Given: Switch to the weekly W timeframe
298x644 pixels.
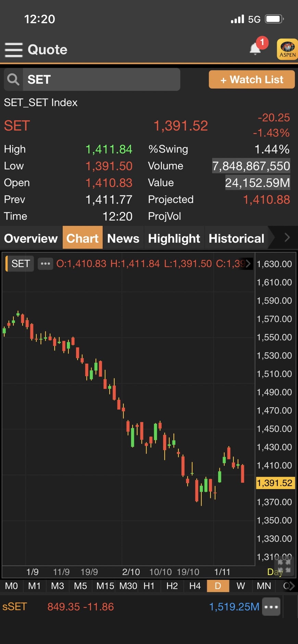Looking at the screenshot, I should [240, 586].
